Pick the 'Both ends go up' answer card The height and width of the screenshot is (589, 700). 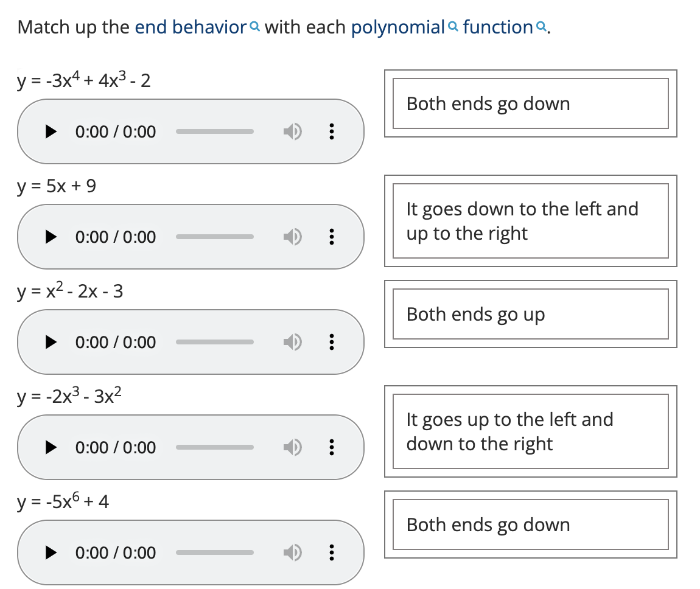pyautogui.click(x=530, y=314)
